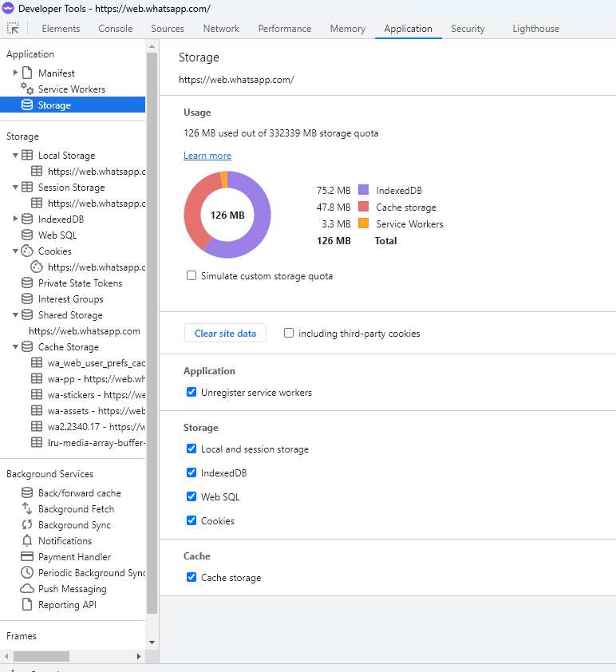Viewport: 616px width, 672px height.
Task: Click the Periodic Background Sync clock icon
Action: point(27,572)
